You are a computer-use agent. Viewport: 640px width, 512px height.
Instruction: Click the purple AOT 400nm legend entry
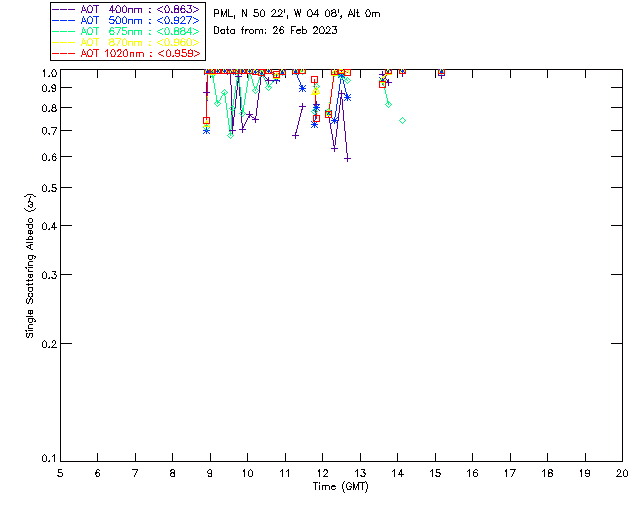[x=127, y=9]
